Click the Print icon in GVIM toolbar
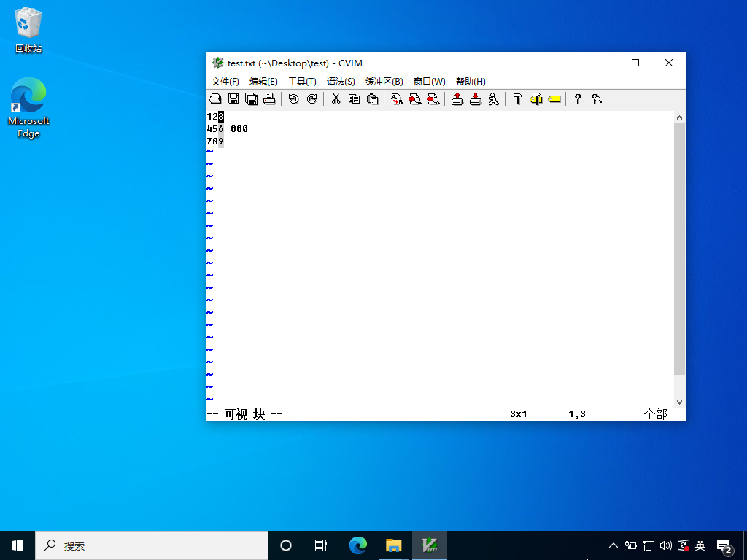Viewport: 747px width, 560px height. 269,99
